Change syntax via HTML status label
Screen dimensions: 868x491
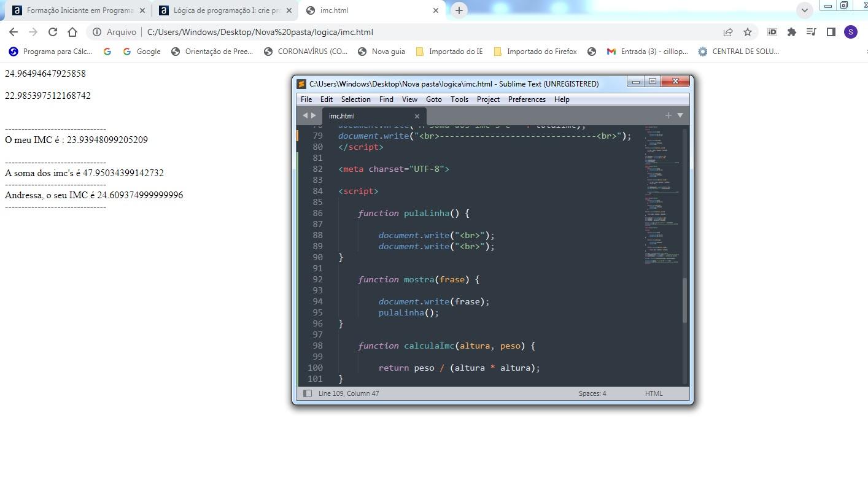click(x=654, y=393)
